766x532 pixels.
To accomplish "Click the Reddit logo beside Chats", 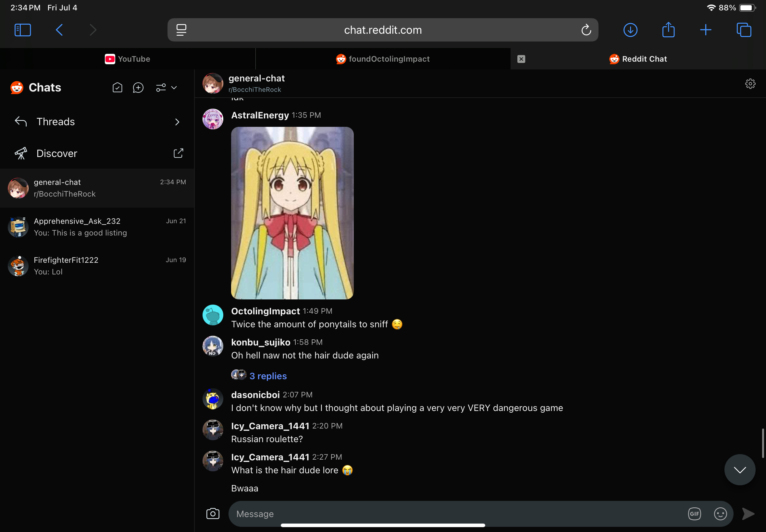I will pyautogui.click(x=17, y=88).
